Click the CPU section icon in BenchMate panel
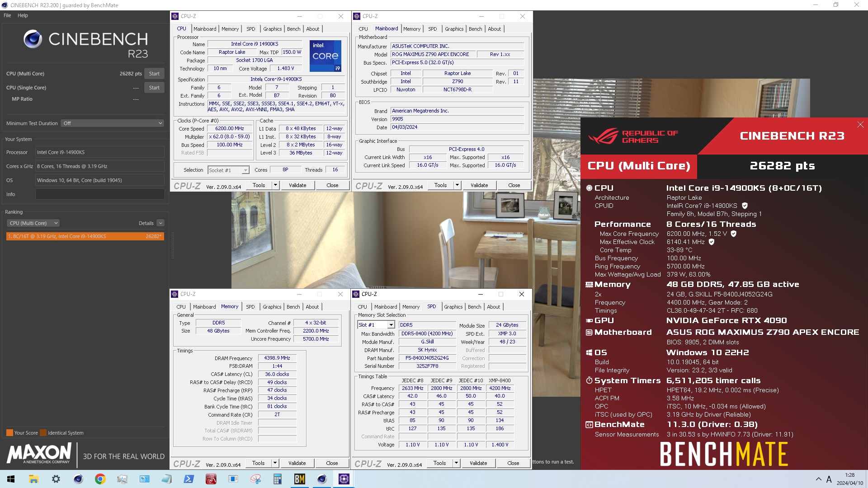This screenshot has width=868, height=488. coord(589,188)
